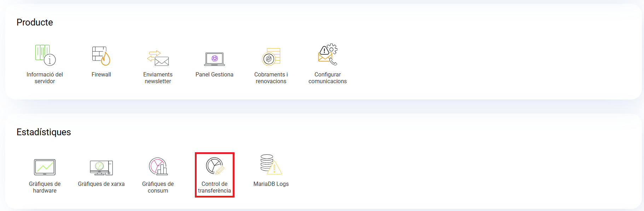Open the 'Enviaments newsletter' text label

click(x=158, y=78)
